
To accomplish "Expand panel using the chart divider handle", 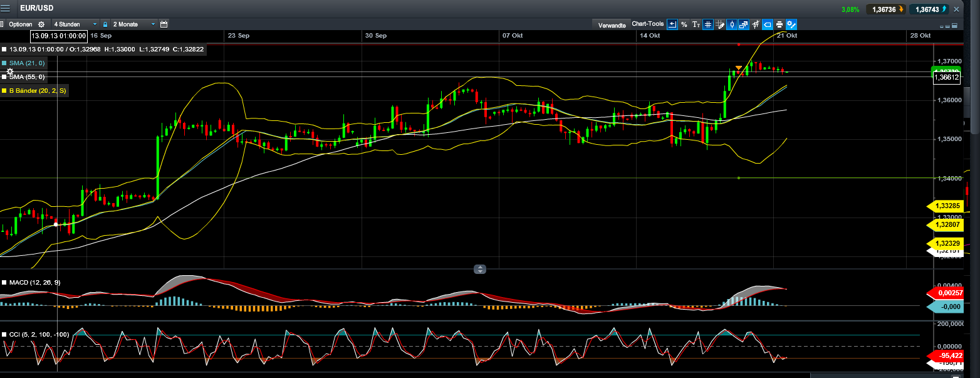I will 480,270.
